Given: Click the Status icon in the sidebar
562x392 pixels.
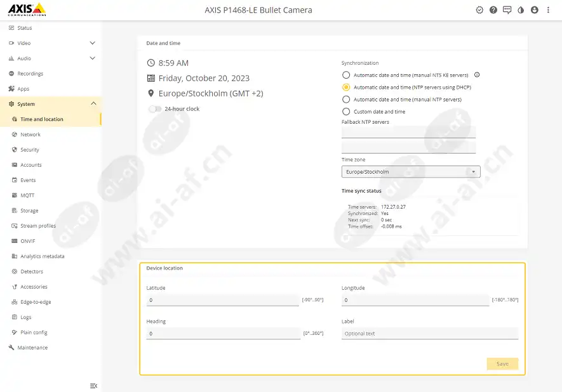Looking at the screenshot, I should [11, 27].
